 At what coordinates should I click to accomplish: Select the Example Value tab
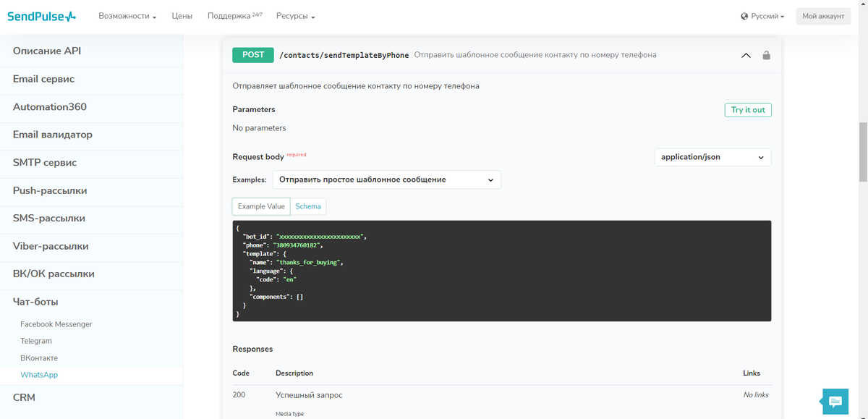(261, 206)
